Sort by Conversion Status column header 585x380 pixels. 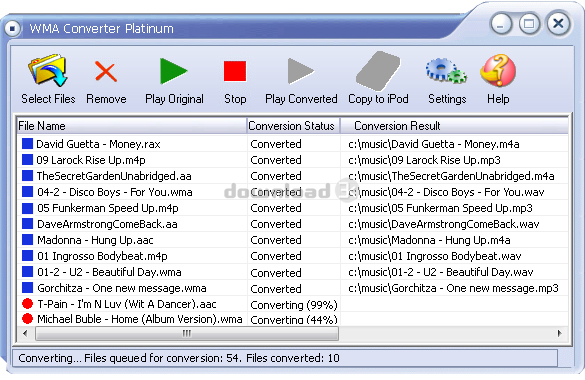click(293, 126)
